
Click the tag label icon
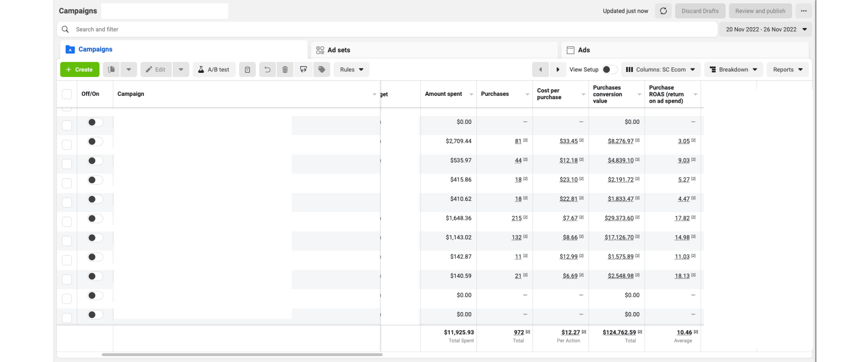coord(322,69)
